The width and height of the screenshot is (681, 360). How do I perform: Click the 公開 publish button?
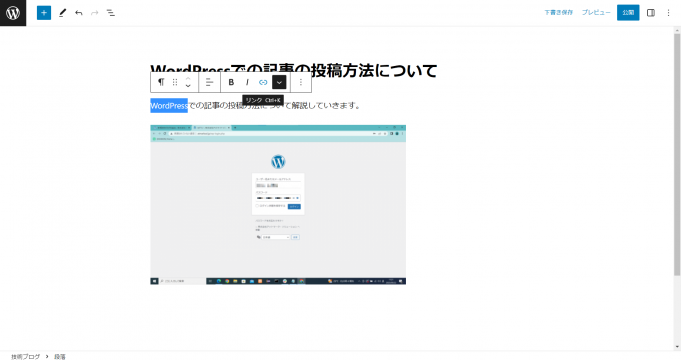click(628, 13)
